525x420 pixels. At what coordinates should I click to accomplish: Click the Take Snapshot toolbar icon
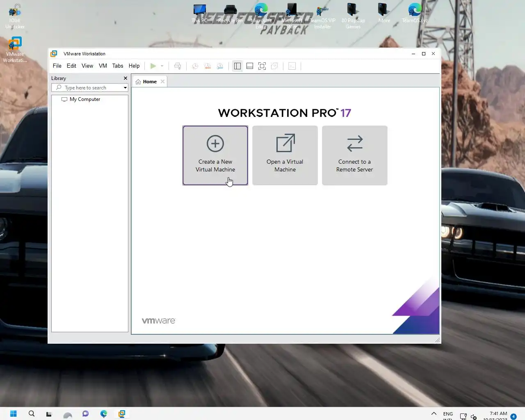pyautogui.click(x=195, y=66)
